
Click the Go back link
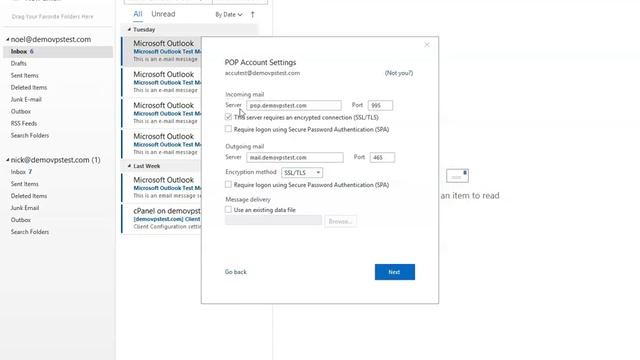pyautogui.click(x=236, y=272)
